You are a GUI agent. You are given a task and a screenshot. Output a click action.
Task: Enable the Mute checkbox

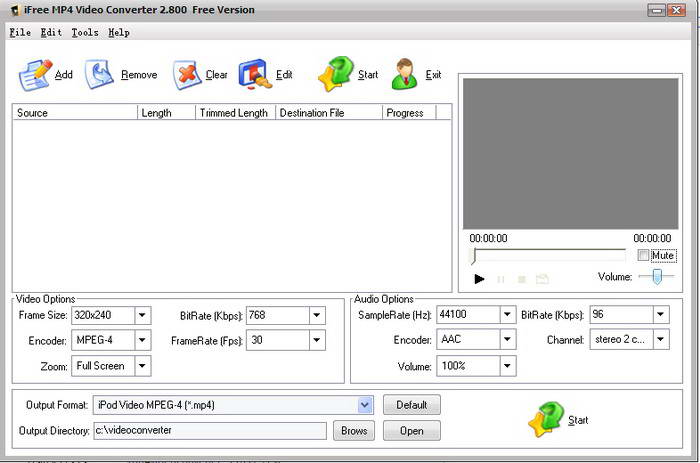(643, 255)
